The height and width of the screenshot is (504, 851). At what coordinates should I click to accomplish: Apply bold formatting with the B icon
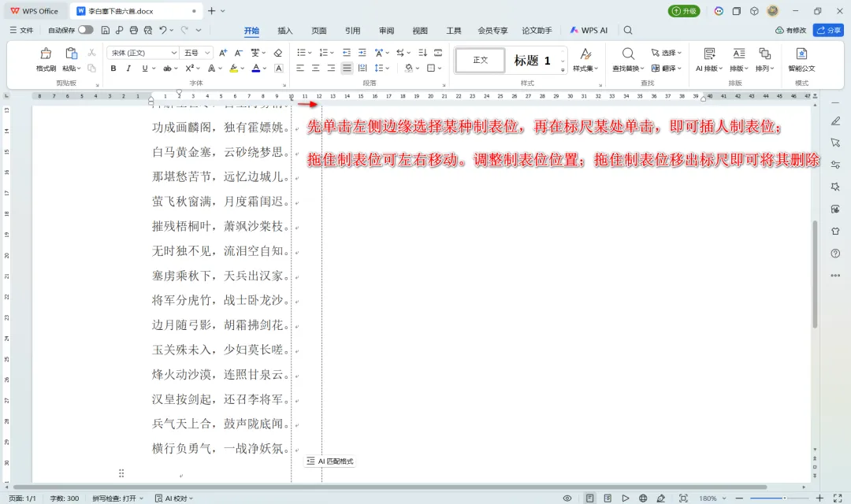point(113,69)
